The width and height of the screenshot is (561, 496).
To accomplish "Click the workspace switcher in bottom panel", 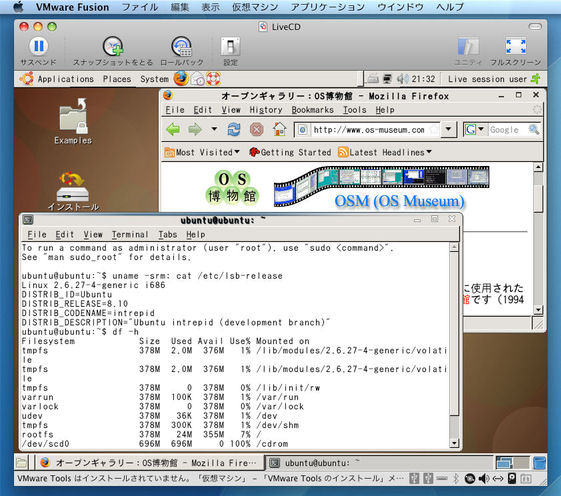I will point(512,463).
